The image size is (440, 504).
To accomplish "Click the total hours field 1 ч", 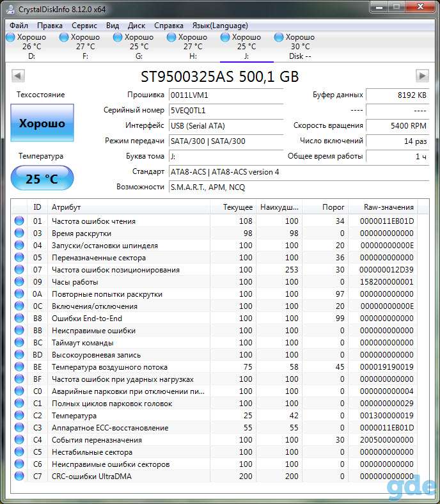I will pyautogui.click(x=398, y=157).
